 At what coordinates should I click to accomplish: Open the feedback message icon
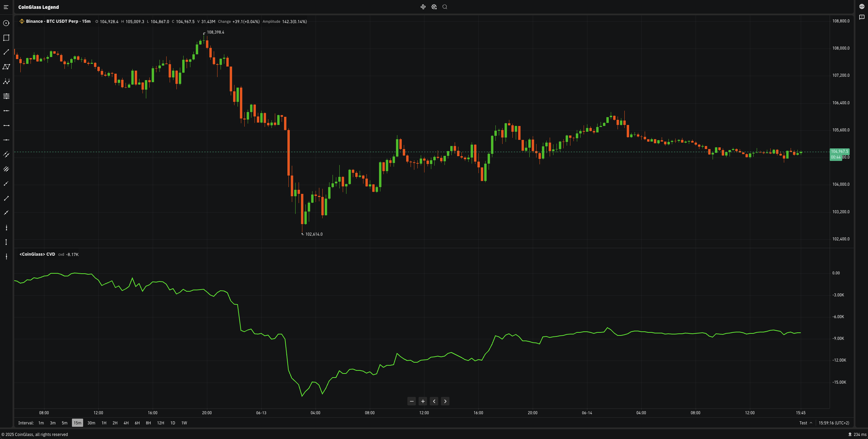click(x=862, y=17)
